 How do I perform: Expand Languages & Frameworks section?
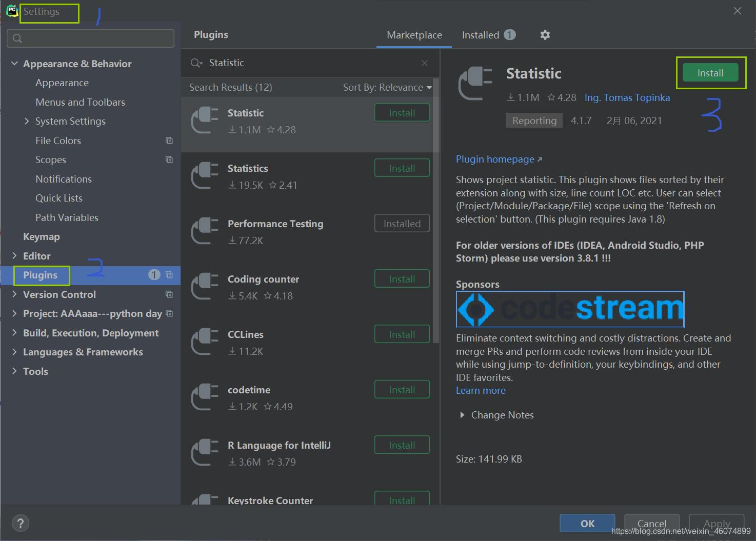tap(14, 352)
